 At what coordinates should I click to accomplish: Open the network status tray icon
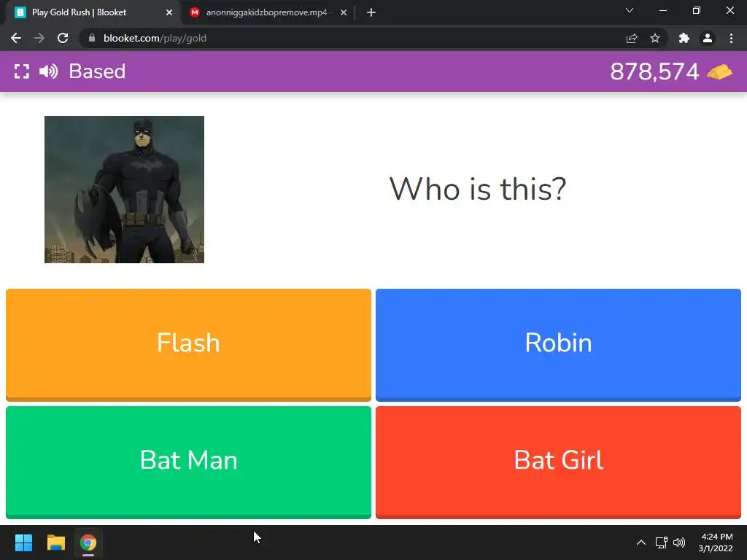[661, 542]
